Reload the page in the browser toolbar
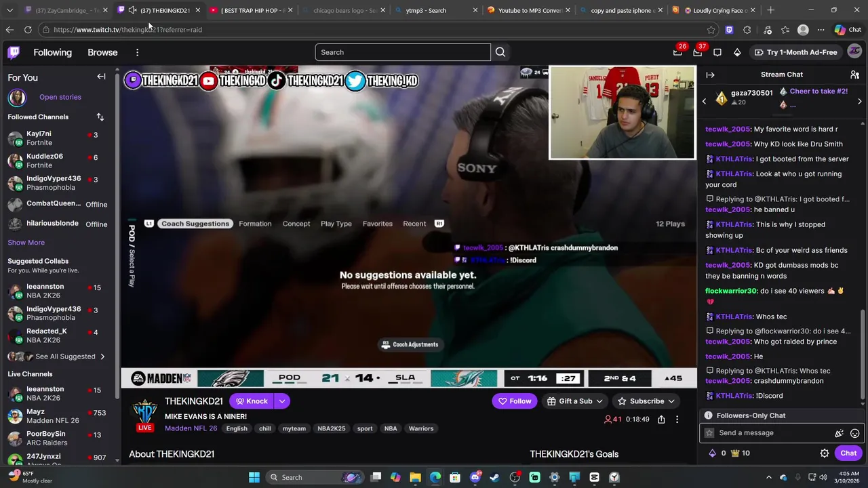The image size is (868, 488). point(28,30)
